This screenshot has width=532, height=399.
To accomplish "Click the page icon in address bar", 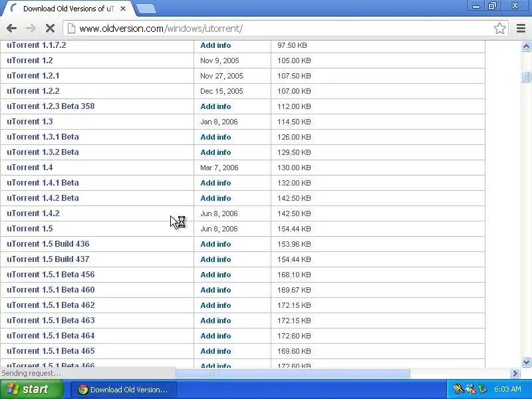I will click(x=71, y=29).
